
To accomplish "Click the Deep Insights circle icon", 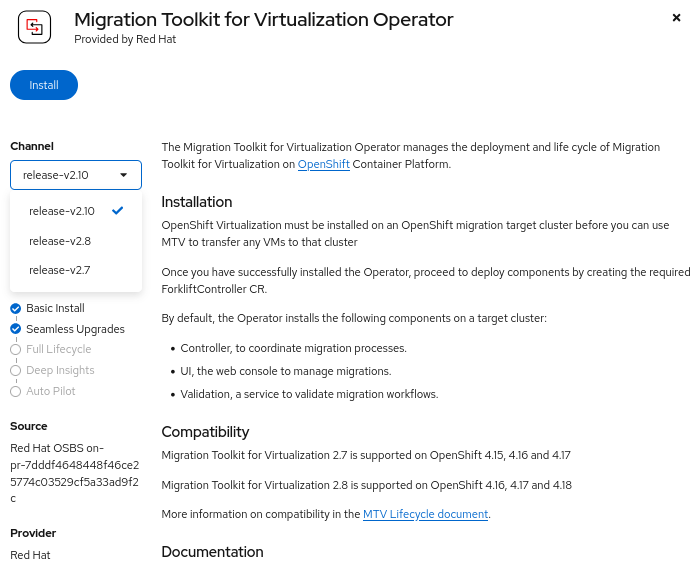I will coord(16,371).
